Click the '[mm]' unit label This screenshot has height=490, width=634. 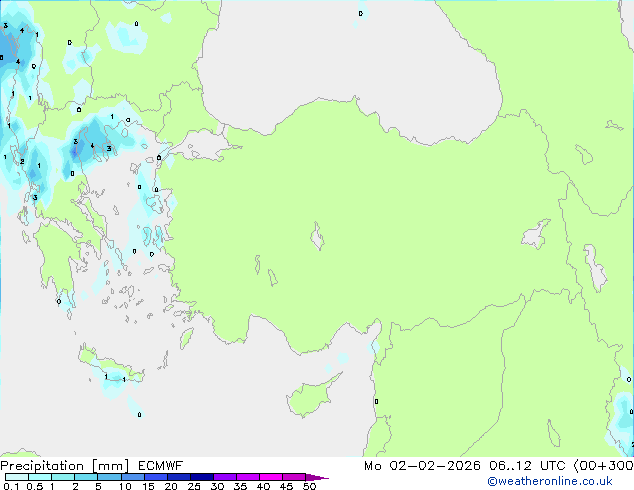[110, 466]
